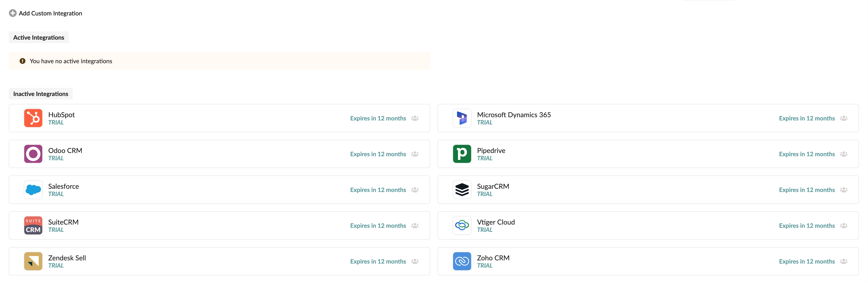Click the TRIAL label under Salesforce
868x282 pixels.
[56, 194]
